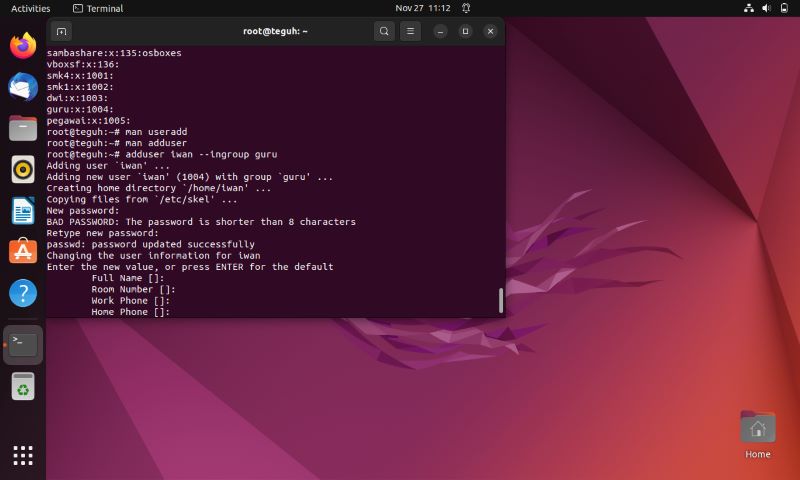Close the terminal window
800x480 pixels.
point(490,32)
